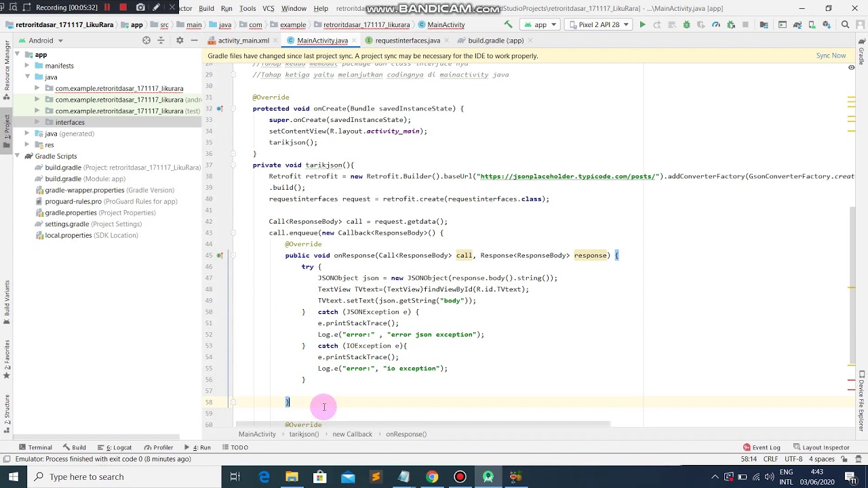Image resolution: width=868 pixels, height=488 pixels.
Task: Run the app with the green play icon
Action: pos(642,24)
